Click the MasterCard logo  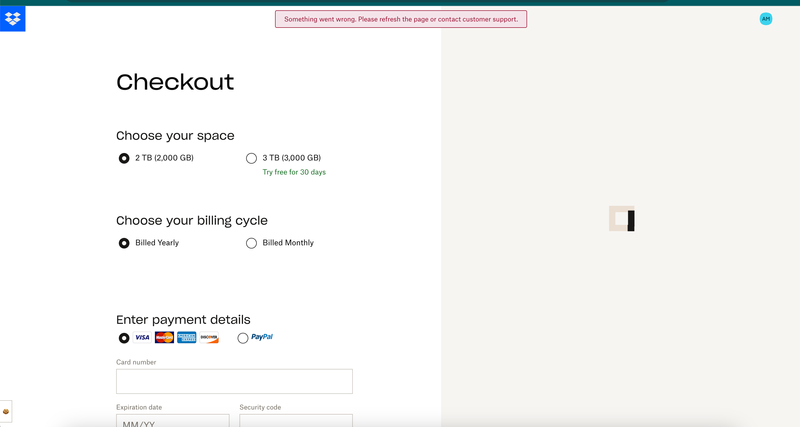pos(164,337)
